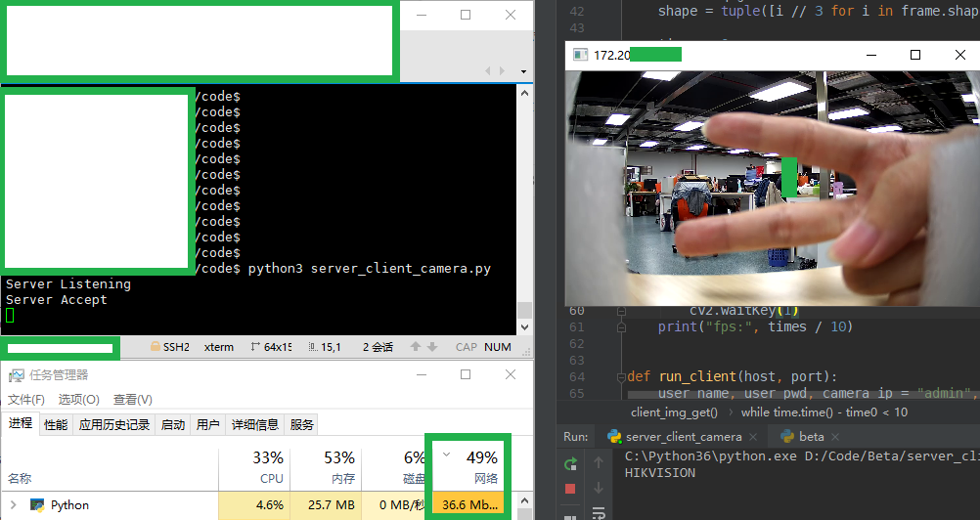
Task: Click the up-the-stack-trace arrow in the Run panel
Action: (599, 463)
